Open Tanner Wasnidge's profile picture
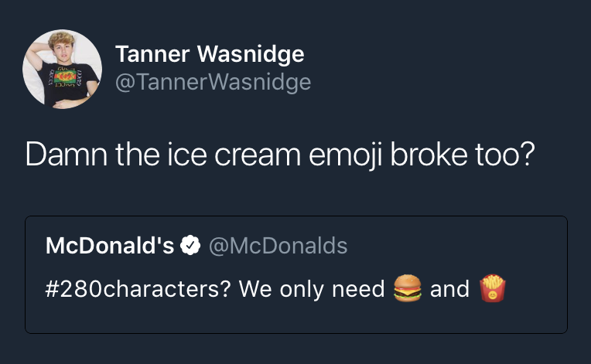591x364 pixels. pos(62,69)
